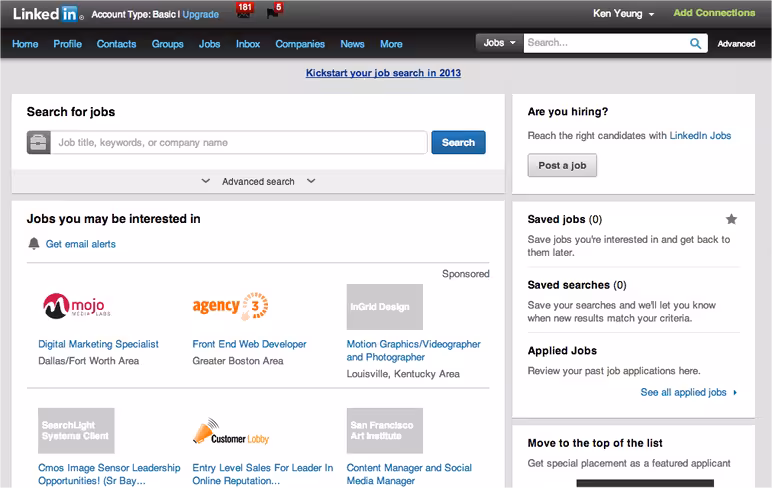Click the InGrid Design placeholder logo
The image size is (772, 488).
[385, 307]
